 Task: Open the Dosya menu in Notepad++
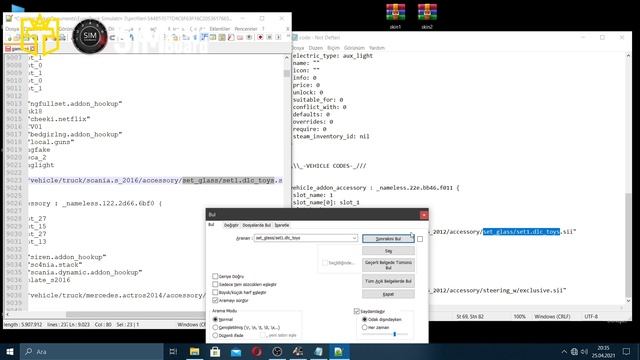[12, 29]
